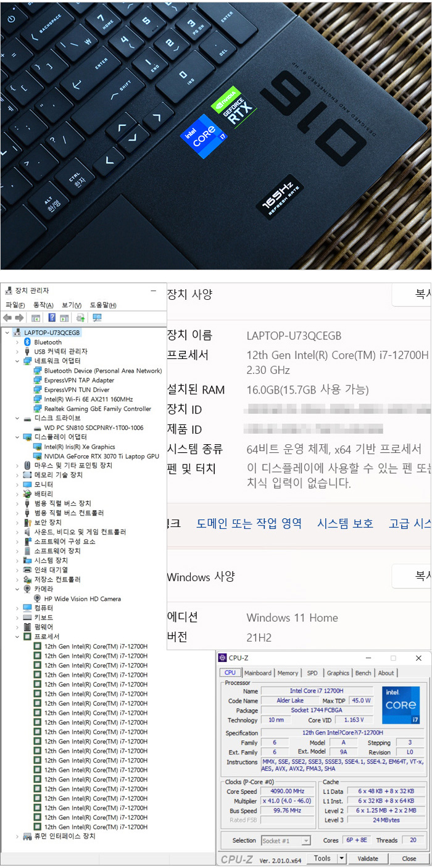
Task: Select Bluetooth Device (Personal Area Network)
Action: (x=103, y=371)
